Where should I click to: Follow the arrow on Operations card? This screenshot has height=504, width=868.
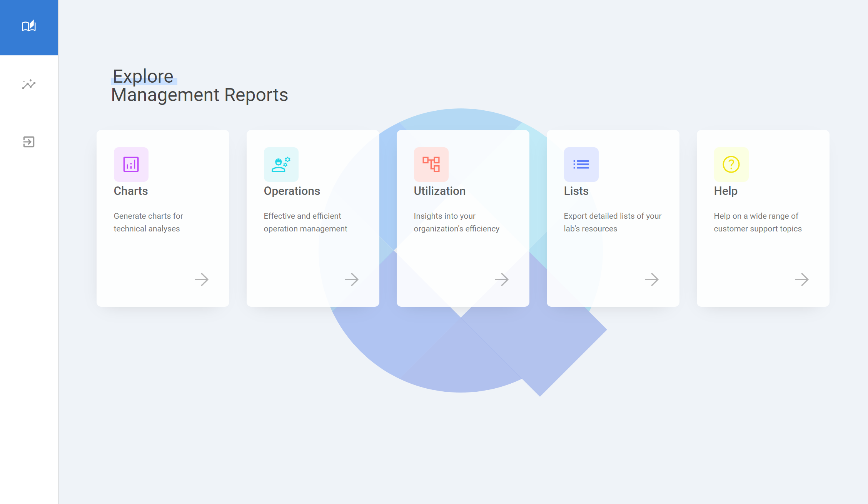click(351, 279)
